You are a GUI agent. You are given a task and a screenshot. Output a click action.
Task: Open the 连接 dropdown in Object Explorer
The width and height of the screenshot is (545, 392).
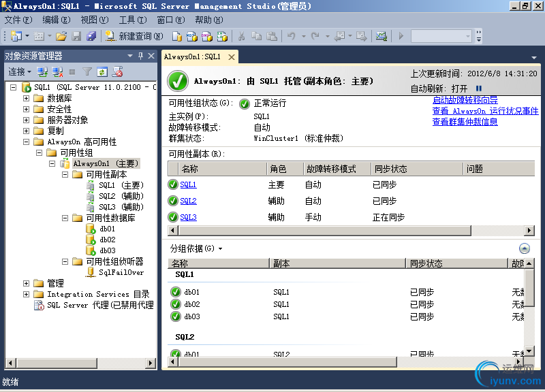(x=20, y=72)
